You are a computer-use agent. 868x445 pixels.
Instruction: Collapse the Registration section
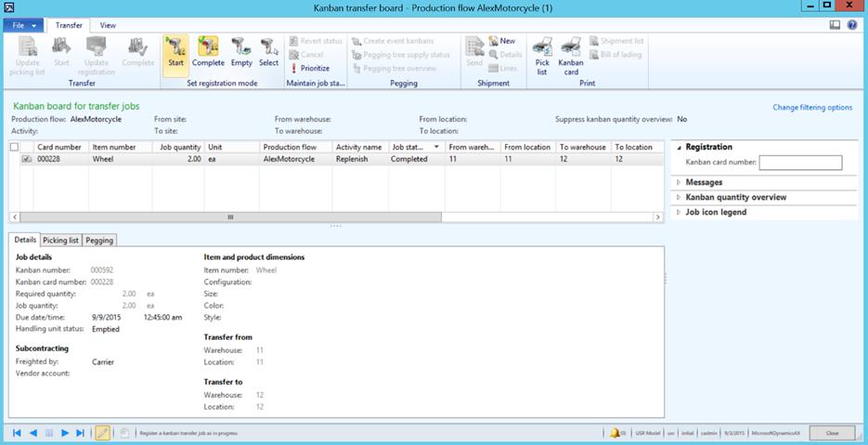pos(680,148)
